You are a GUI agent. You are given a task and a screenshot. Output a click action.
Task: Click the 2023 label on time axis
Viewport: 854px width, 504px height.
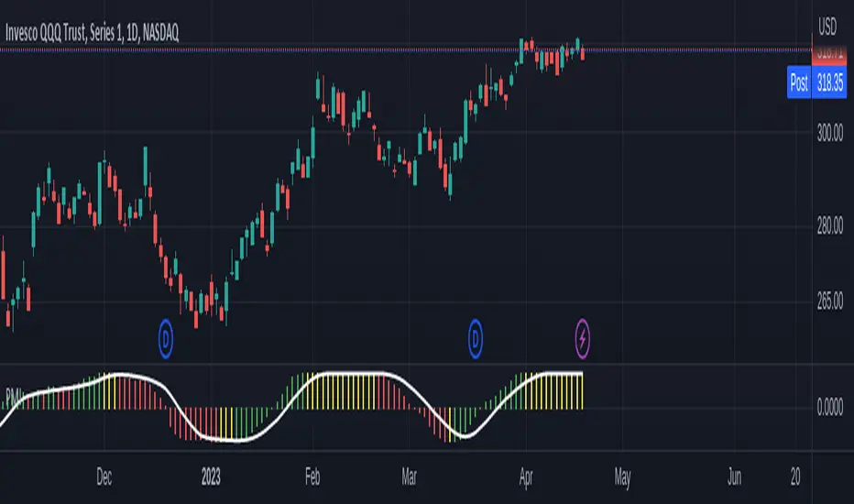click(211, 477)
